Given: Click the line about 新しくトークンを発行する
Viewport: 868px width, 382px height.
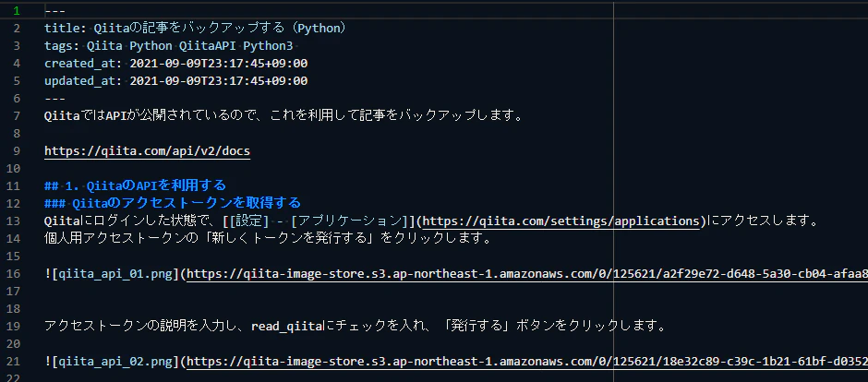Looking at the screenshot, I should click(x=268, y=239).
